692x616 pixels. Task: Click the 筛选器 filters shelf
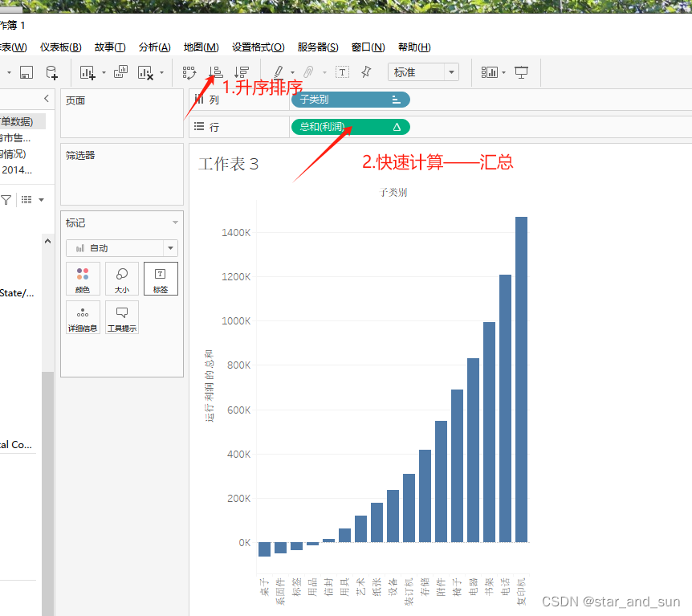[x=122, y=174]
